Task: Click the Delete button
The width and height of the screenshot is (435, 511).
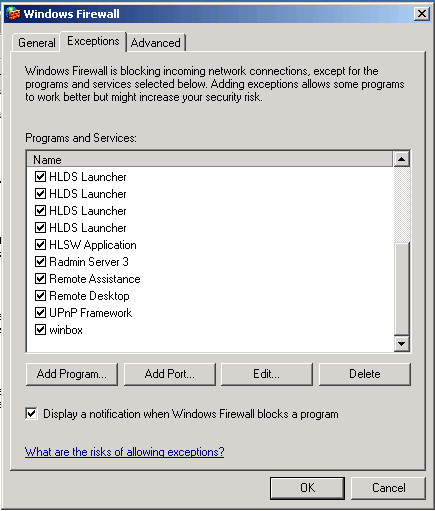Action: click(365, 374)
